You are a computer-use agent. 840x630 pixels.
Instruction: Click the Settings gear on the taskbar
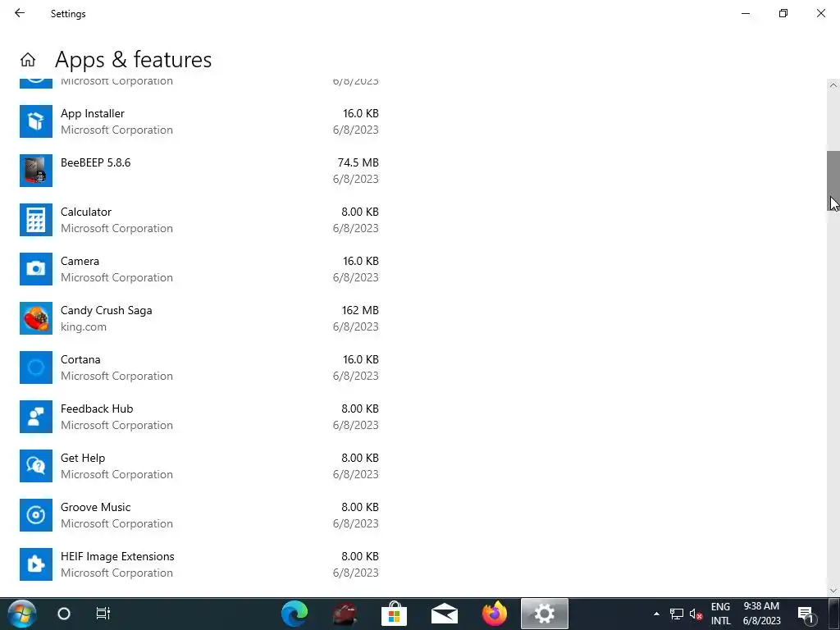click(x=545, y=614)
